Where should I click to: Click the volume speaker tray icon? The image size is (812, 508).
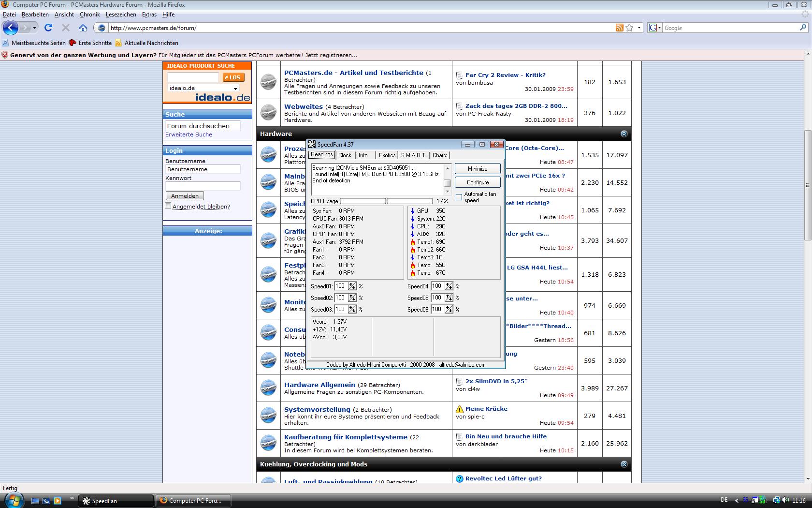785,500
